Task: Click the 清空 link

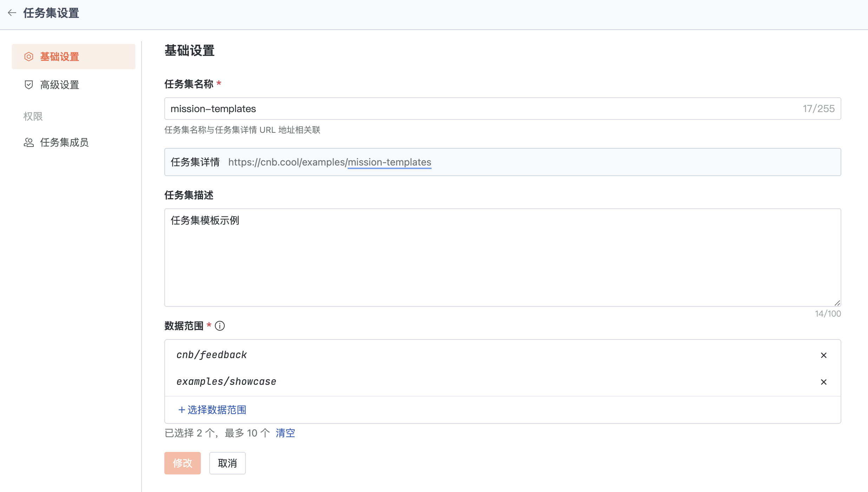Action: pos(285,433)
